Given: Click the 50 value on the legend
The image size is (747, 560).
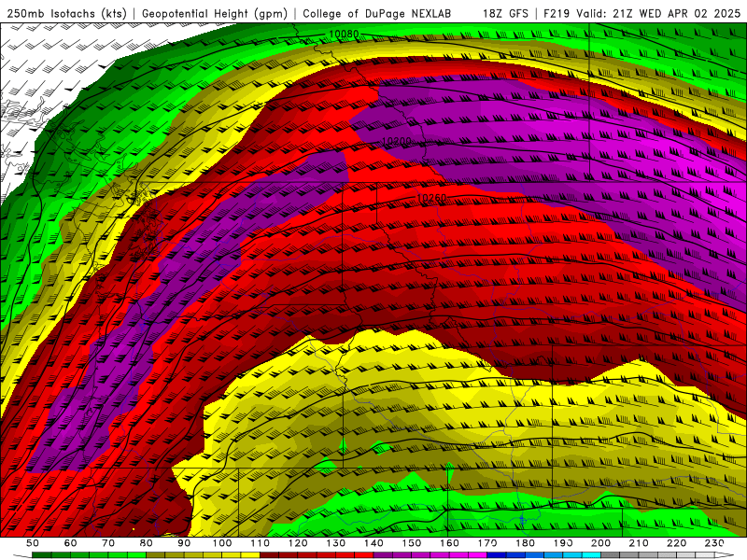Looking at the screenshot, I should 32,543.
